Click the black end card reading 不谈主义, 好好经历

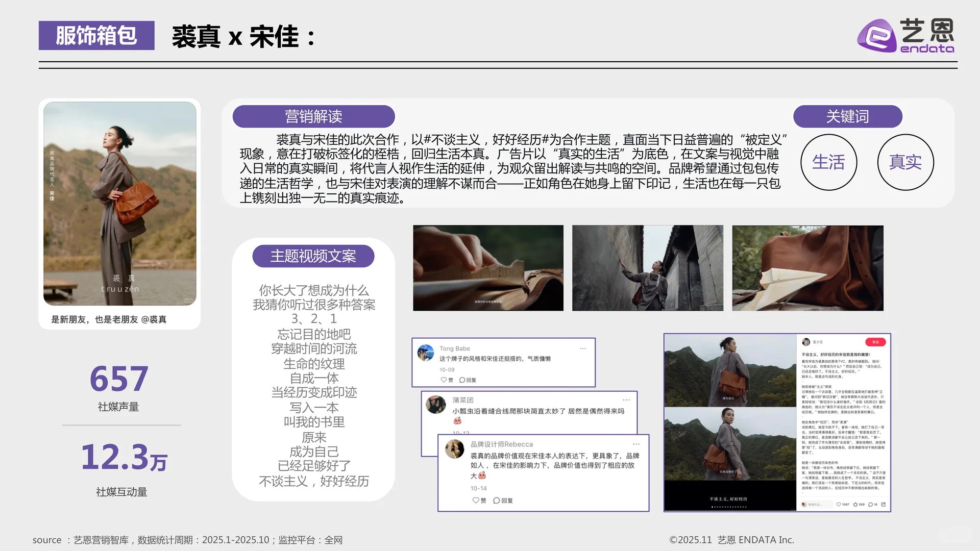pyautogui.click(x=730, y=495)
